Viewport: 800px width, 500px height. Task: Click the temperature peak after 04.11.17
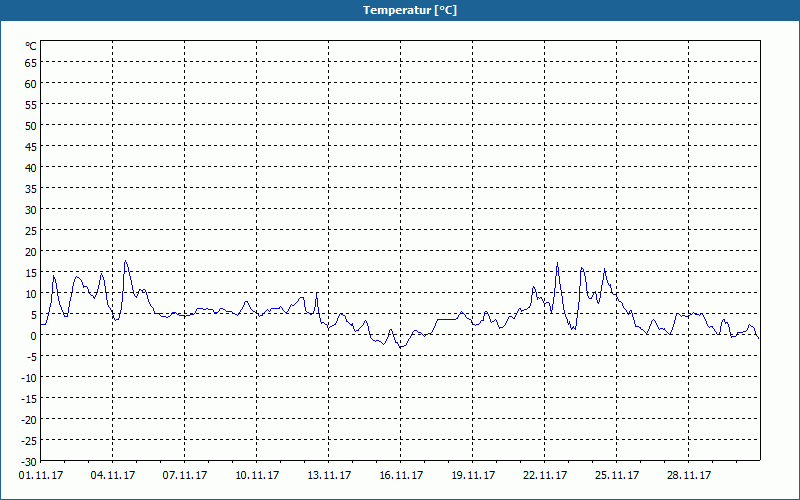126,261
